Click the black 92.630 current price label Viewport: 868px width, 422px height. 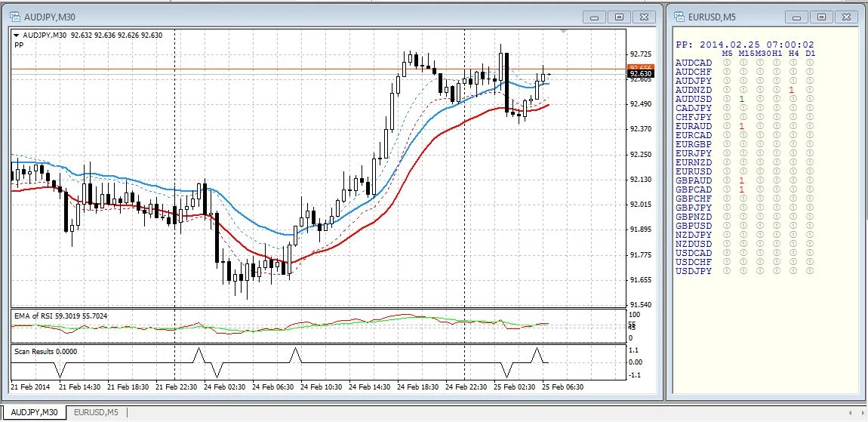(x=640, y=74)
